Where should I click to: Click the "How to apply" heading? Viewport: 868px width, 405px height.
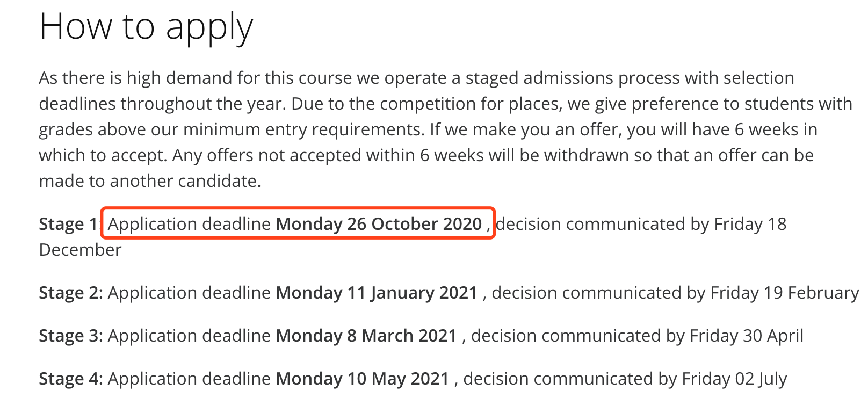[x=146, y=27]
